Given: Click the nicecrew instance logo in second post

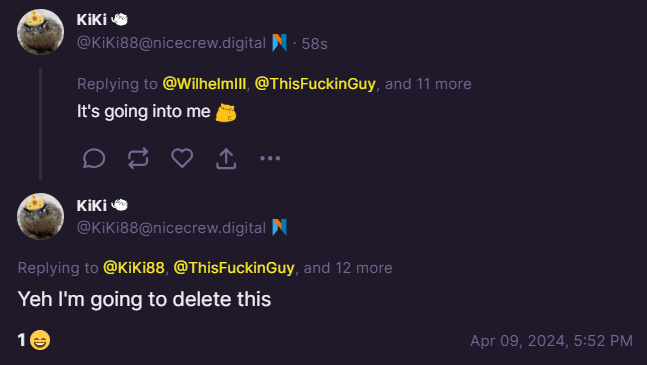Looking at the screenshot, I should 279,227.
